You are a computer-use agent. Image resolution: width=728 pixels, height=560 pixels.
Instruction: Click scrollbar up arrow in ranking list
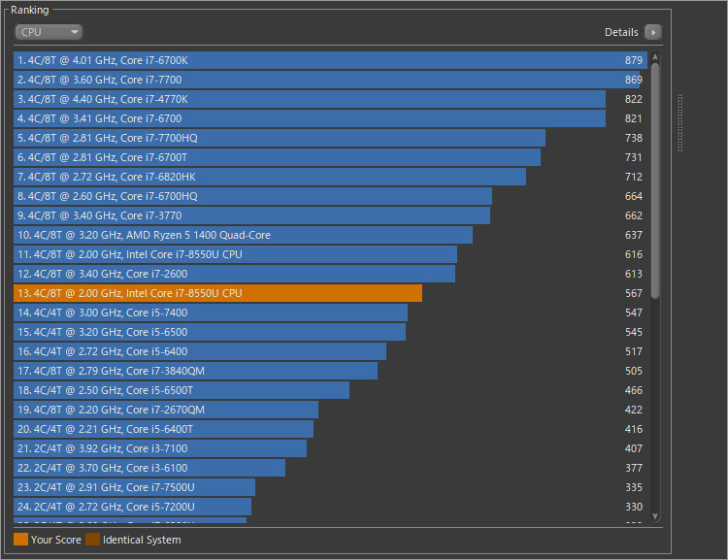tap(655, 57)
